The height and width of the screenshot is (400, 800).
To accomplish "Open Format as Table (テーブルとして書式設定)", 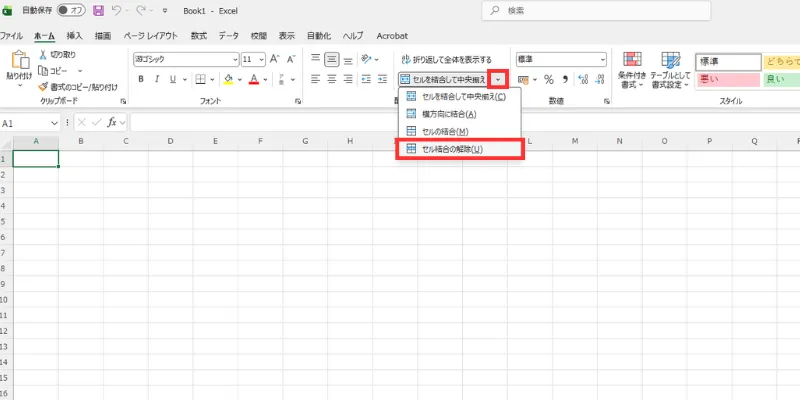I will [x=671, y=70].
